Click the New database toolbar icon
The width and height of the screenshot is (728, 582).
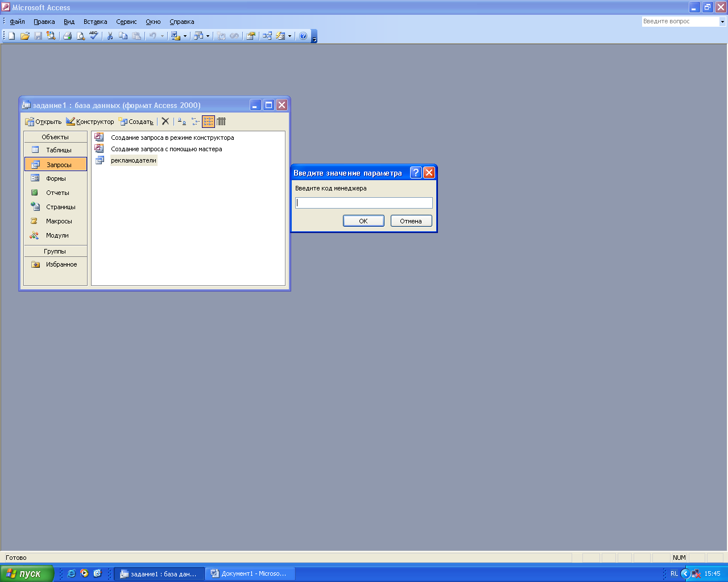pyautogui.click(x=11, y=36)
